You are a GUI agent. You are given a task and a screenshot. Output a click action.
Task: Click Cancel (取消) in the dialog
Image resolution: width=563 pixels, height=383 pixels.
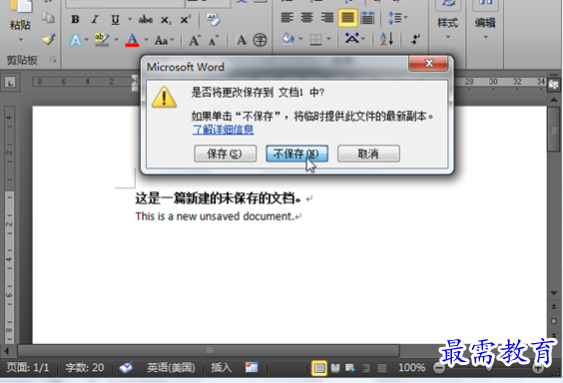click(x=368, y=154)
